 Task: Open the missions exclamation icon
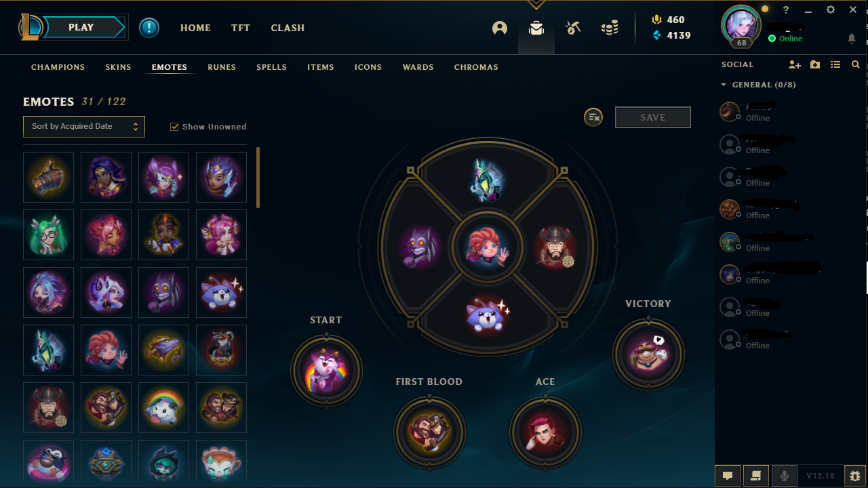click(x=149, y=28)
